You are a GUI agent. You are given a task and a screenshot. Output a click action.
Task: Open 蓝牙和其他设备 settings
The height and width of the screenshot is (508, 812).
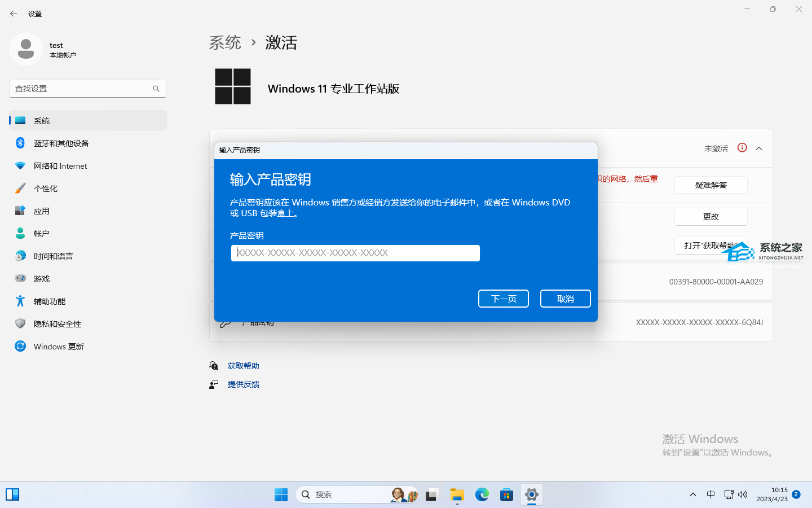tap(88, 143)
